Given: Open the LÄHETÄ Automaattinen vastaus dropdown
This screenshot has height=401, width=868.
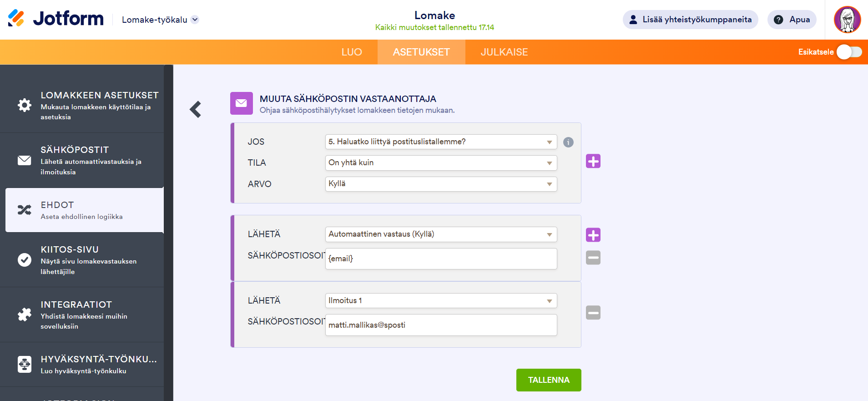Looking at the screenshot, I should coord(441,234).
